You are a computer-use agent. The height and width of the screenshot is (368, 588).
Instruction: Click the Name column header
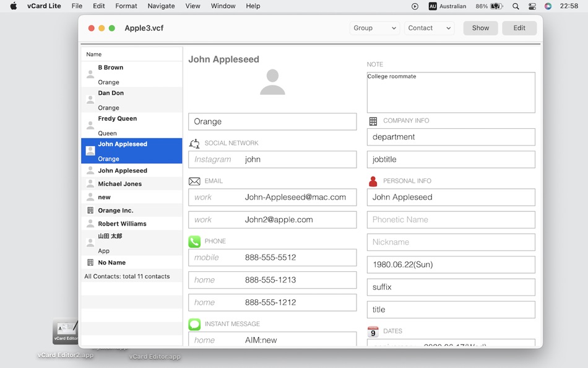pos(132,55)
